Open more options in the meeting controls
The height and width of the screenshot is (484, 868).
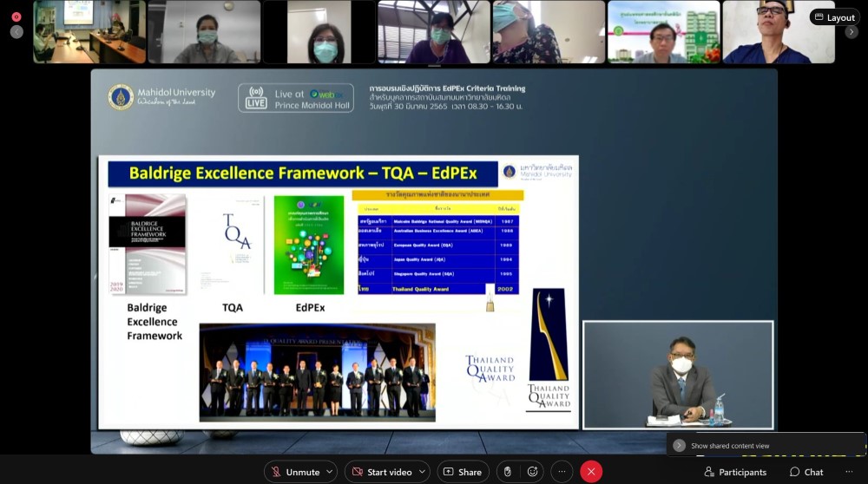[x=562, y=472]
